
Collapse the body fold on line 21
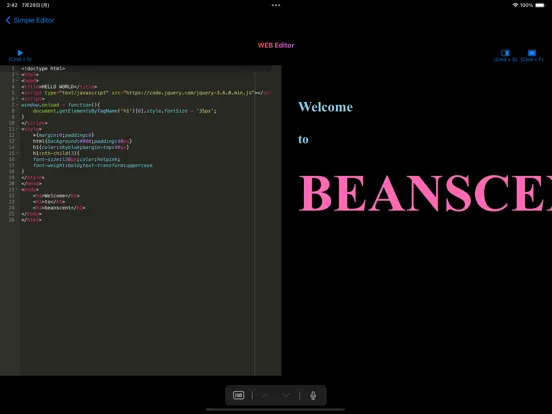pos(17,189)
